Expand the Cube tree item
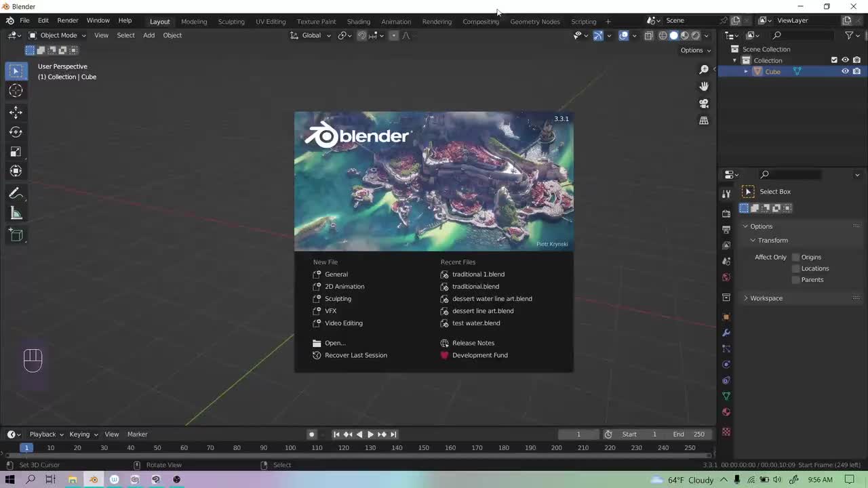This screenshot has height=488, width=868. 746,72
